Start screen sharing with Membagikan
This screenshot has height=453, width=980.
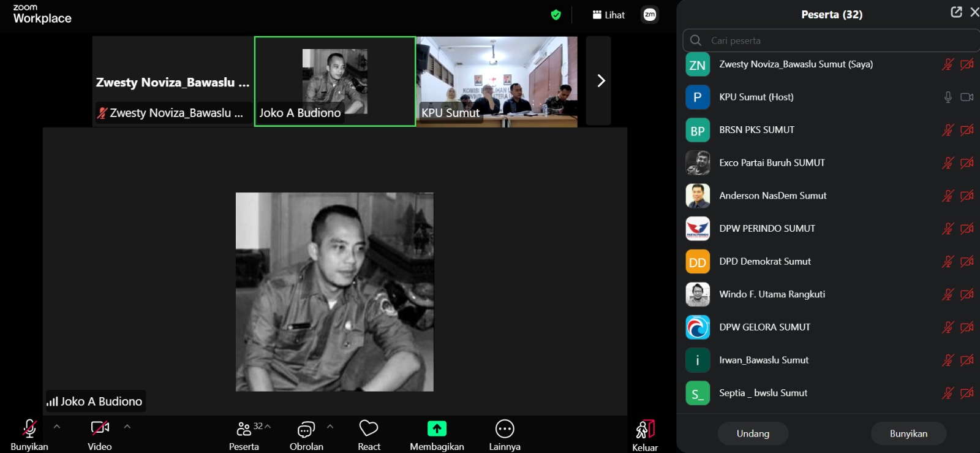(x=437, y=435)
